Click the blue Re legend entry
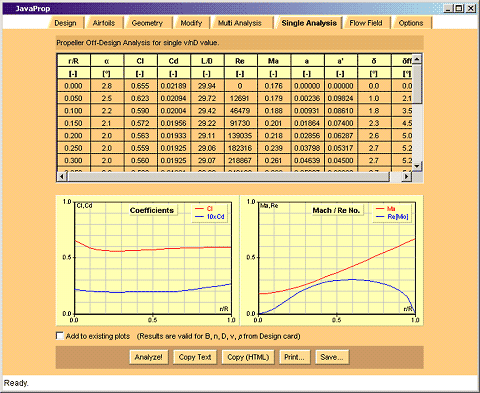 tap(392, 217)
